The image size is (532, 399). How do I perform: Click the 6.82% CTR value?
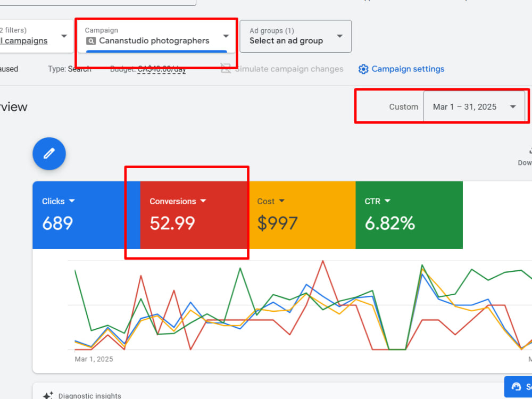pos(390,223)
